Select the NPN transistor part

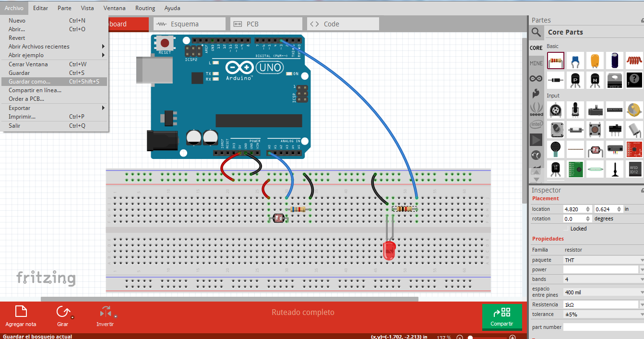coord(595,80)
